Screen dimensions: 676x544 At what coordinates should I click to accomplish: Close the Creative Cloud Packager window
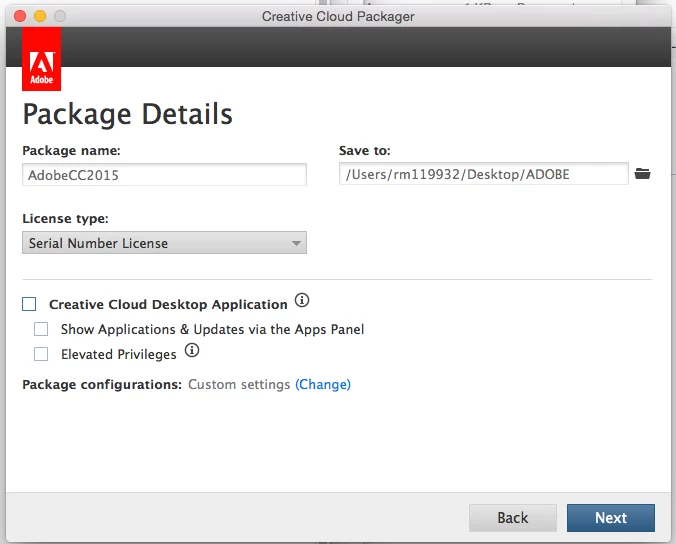tap(20, 16)
